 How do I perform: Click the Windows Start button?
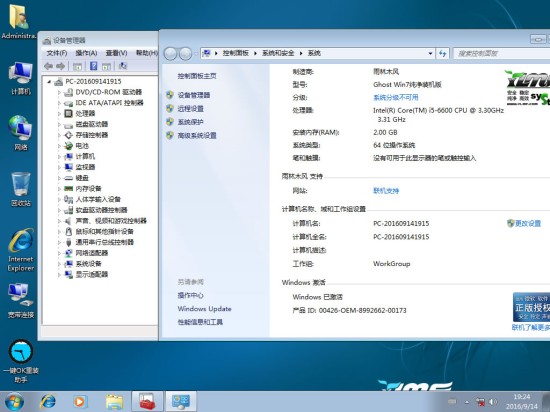[x=14, y=402]
